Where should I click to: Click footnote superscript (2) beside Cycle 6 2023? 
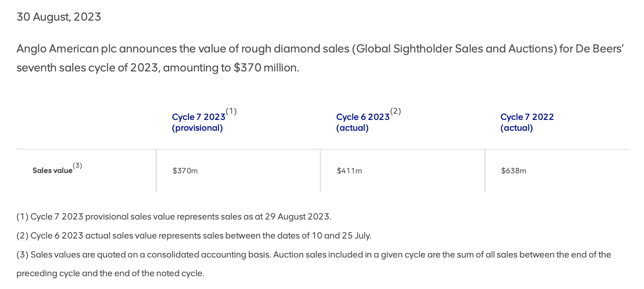pos(395,111)
